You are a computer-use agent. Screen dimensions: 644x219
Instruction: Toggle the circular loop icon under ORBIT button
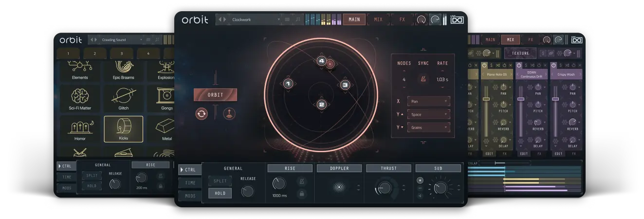pos(201,114)
